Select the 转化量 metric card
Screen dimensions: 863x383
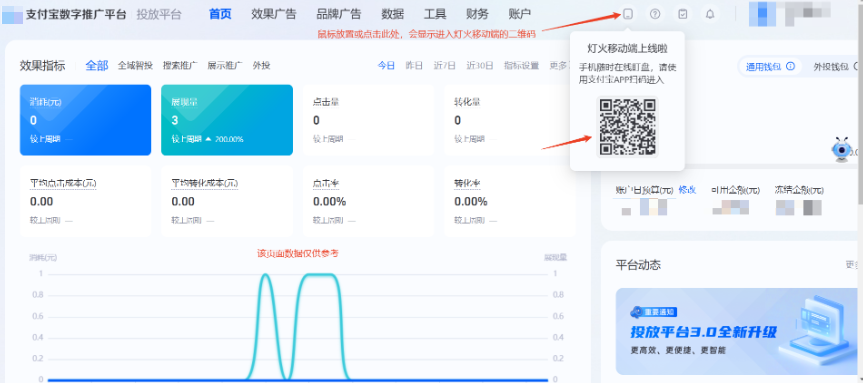(x=509, y=120)
